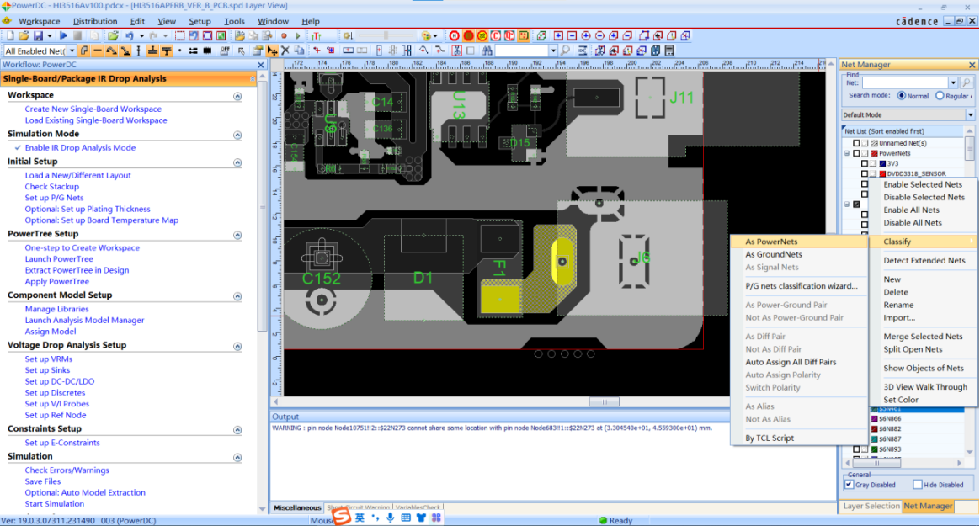Open the Find Net dropdown arrow
The width and height of the screenshot is (980, 526).
pos(953,82)
